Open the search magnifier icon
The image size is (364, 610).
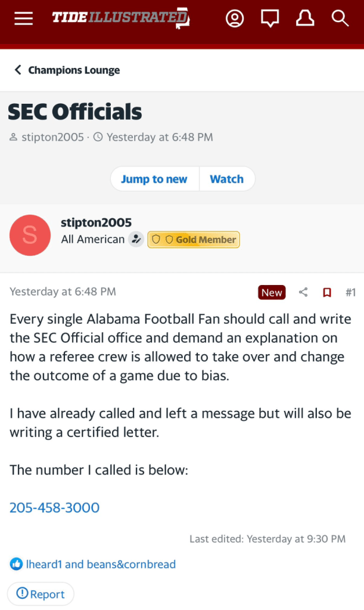pyautogui.click(x=340, y=18)
